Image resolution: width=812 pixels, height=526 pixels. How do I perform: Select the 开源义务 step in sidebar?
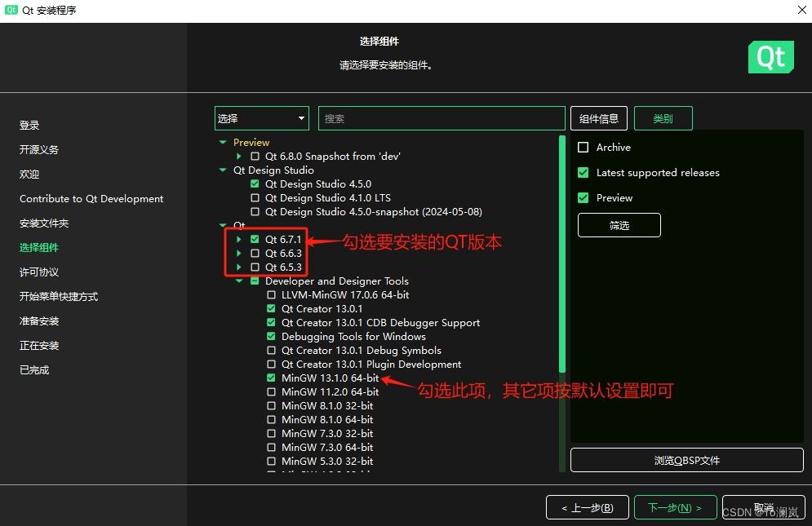(x=39, y=149)
